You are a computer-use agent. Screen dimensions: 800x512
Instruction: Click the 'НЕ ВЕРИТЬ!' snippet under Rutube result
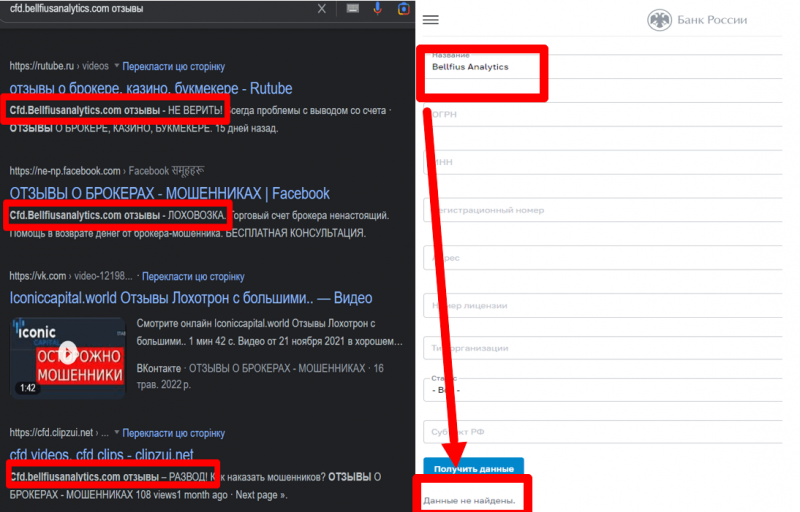pos(195,110)
